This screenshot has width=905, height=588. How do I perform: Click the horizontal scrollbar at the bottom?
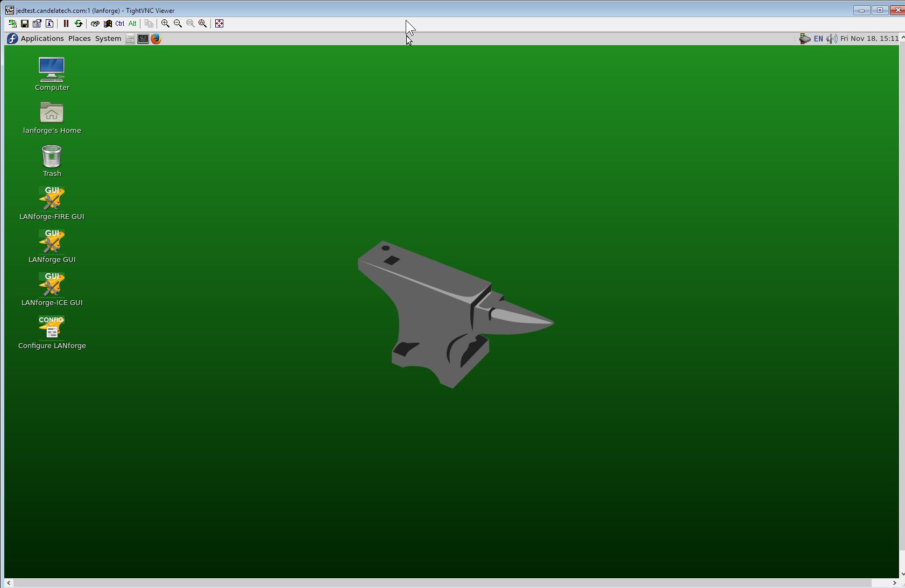(441, 583)
